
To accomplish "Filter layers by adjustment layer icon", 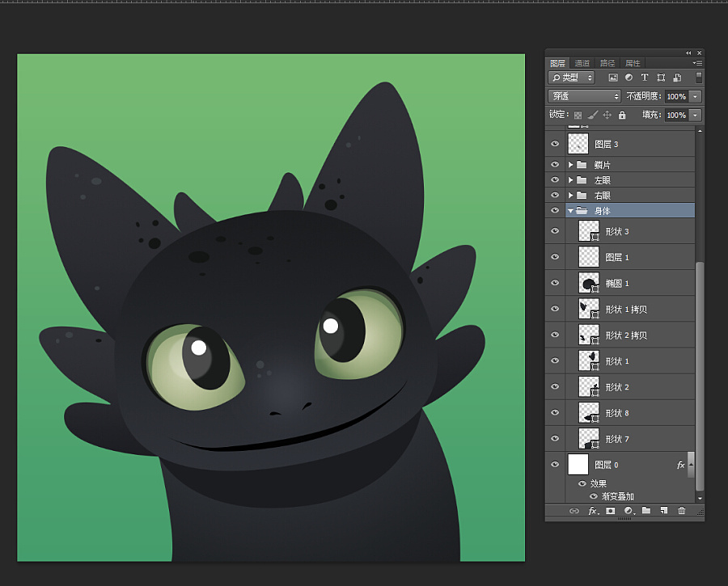I will click(629, 78).
